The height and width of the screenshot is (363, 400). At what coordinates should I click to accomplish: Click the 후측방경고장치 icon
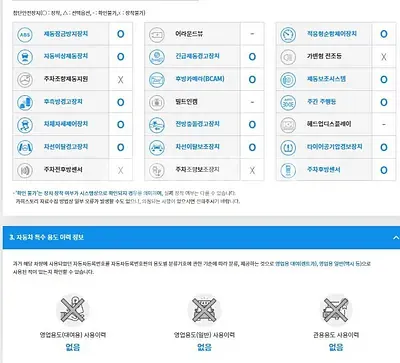pyautogui.click(x=25, y=103)
